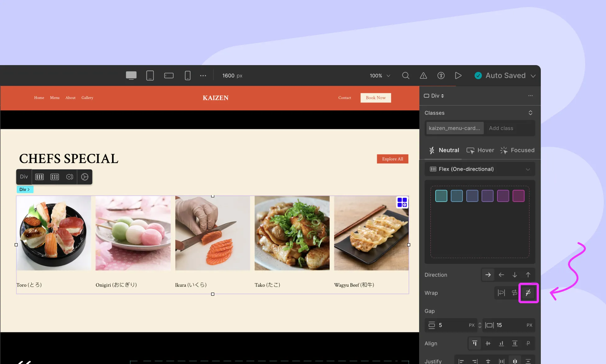Align items to top
Viewport: 606px width, 364px height.
pyautogui.click(x=475, y=343)
